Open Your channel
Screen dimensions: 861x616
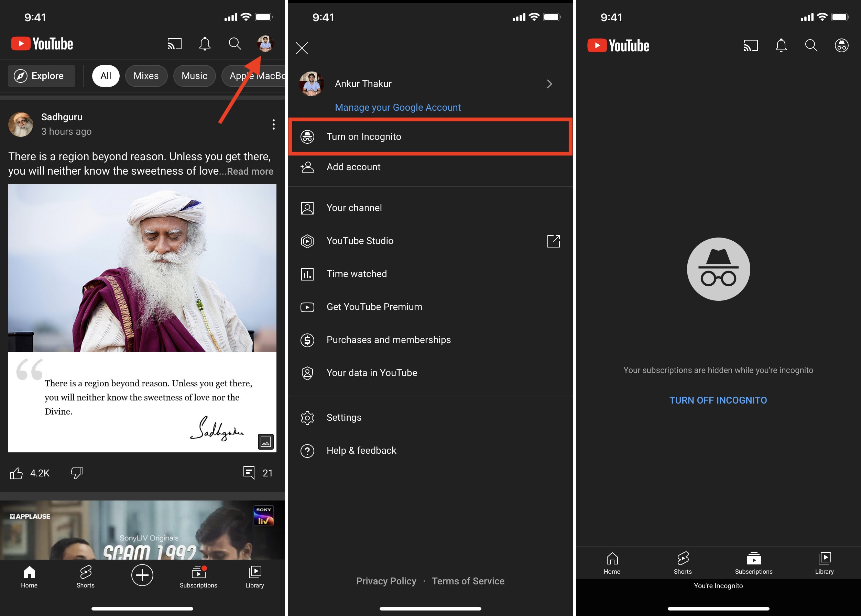(430, 208)
